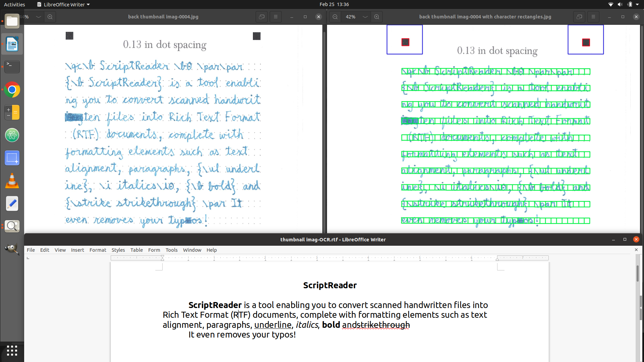
Task: Click the top-left red marker square in right image
Action: coord(406,42)
